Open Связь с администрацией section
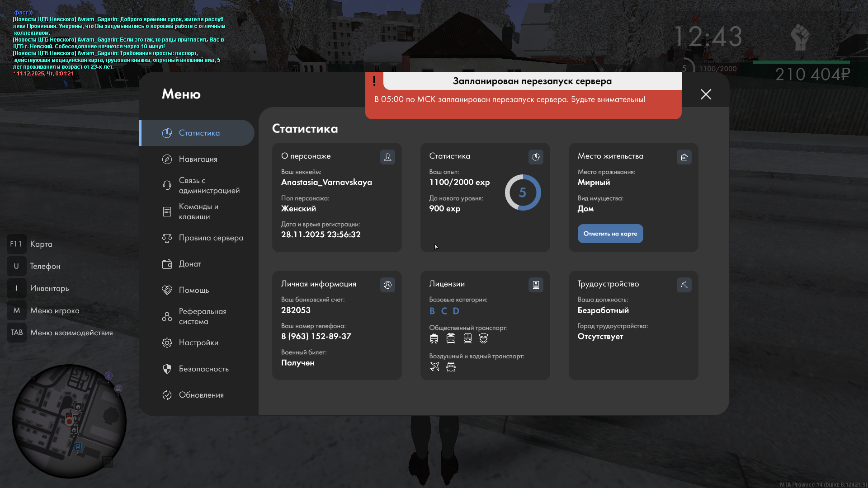 click(208, 185)
